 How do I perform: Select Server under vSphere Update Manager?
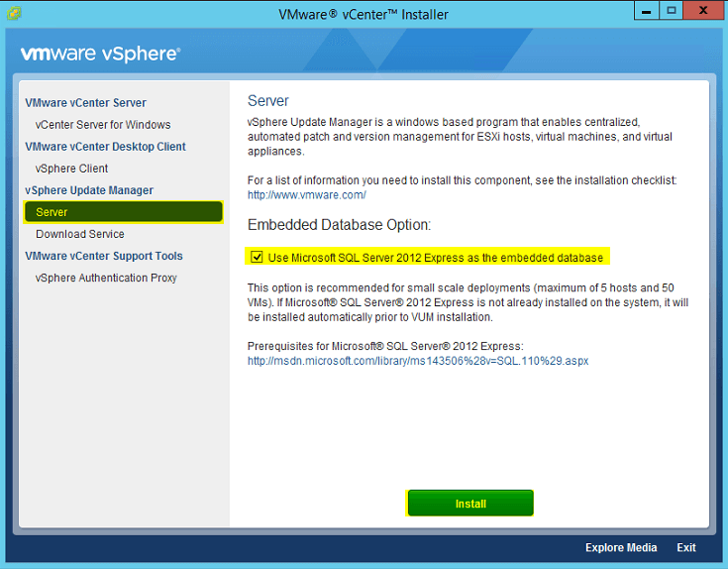click(123, 212)
